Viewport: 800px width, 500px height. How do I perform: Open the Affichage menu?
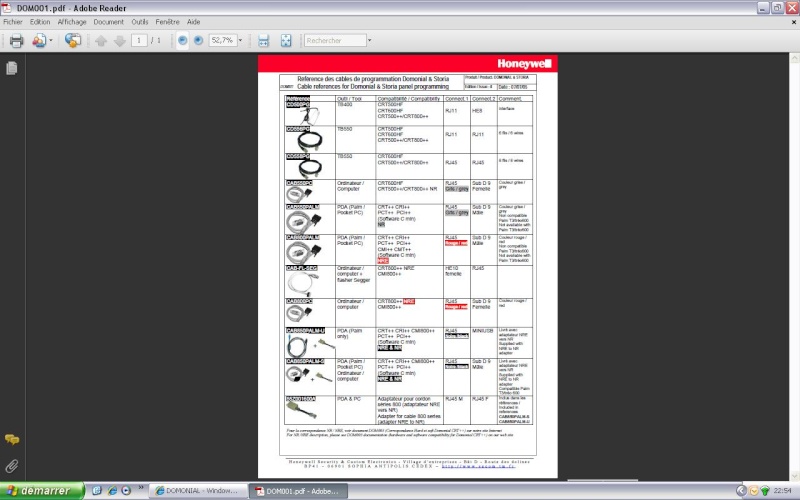pos(72,22)
